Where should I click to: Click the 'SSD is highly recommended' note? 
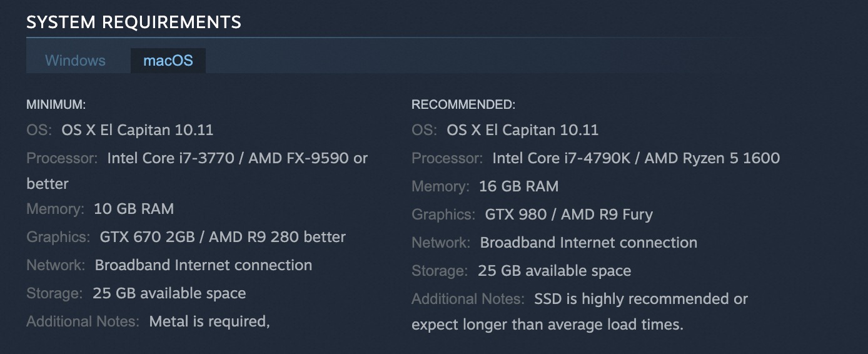[641, 299]
